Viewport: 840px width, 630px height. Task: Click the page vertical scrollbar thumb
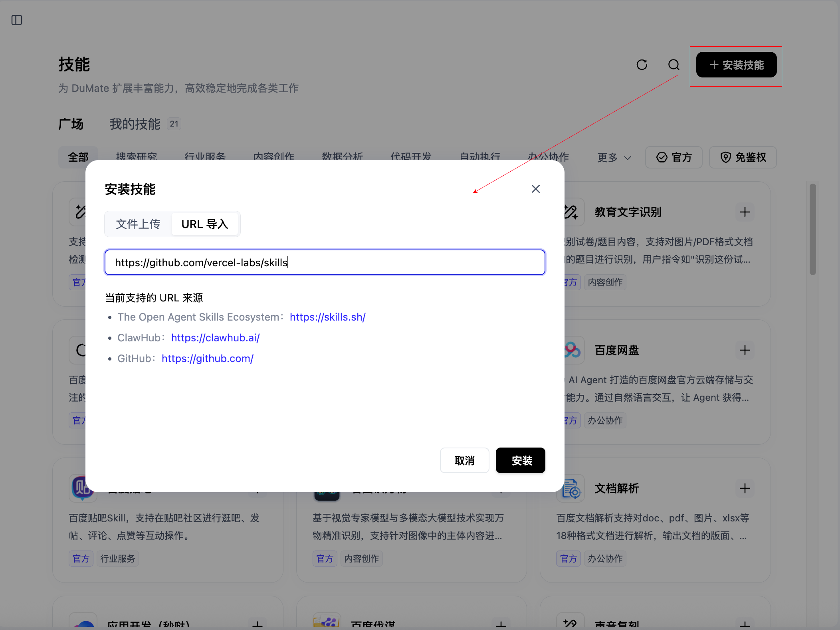(813, 229)
